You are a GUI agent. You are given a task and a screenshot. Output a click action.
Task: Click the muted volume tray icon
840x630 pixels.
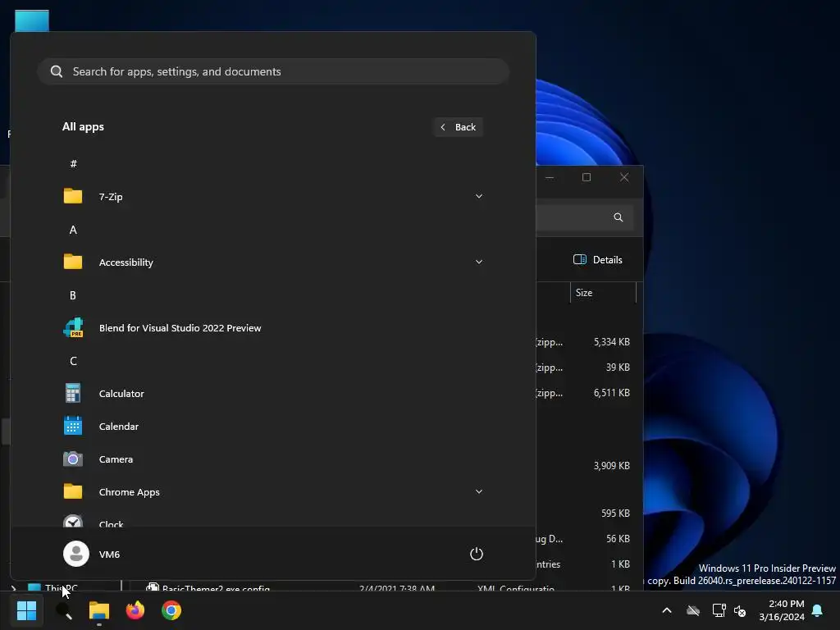coord(740,610)
